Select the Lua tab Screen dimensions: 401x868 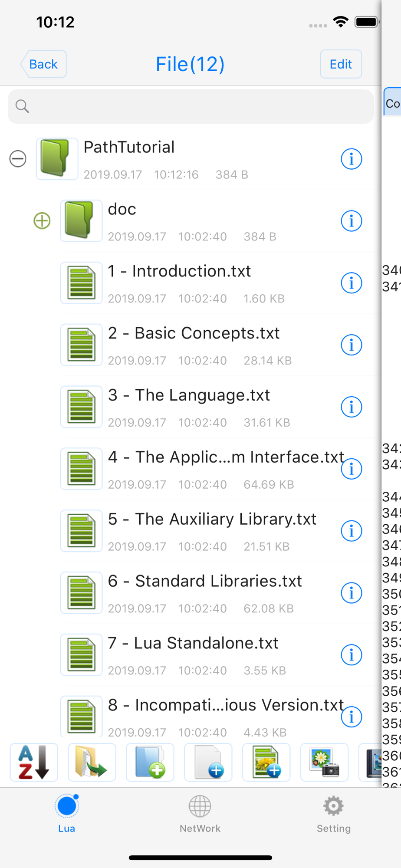pos(67,814)
